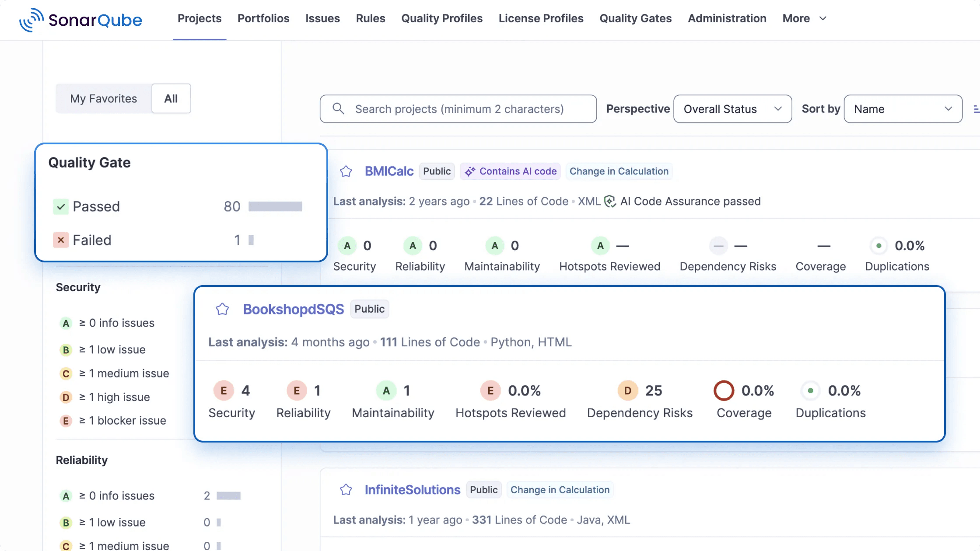Click the sparkle icon in the Contains AI code badge
Image resolution: width=980 pixels, height=551 pixels.
coord(470,171)
